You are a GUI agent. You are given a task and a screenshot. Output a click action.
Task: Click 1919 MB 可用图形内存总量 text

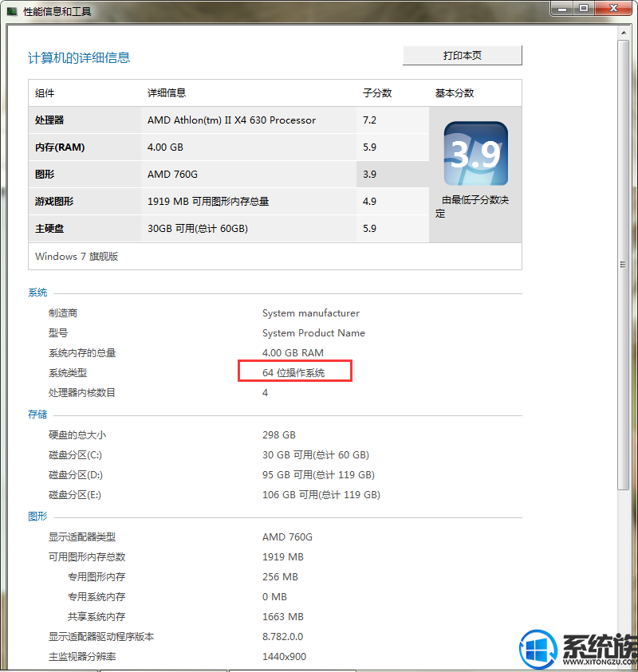[x=208, y=201]
